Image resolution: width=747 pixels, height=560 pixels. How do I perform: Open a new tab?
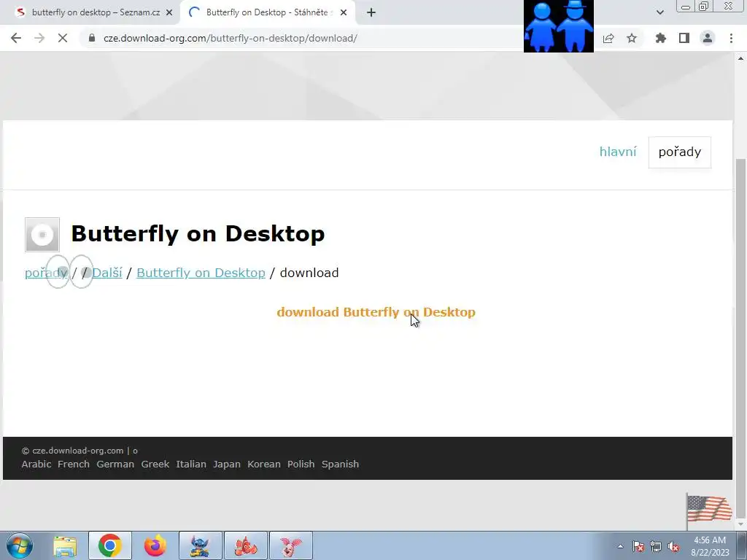click(x=371, y=13)
